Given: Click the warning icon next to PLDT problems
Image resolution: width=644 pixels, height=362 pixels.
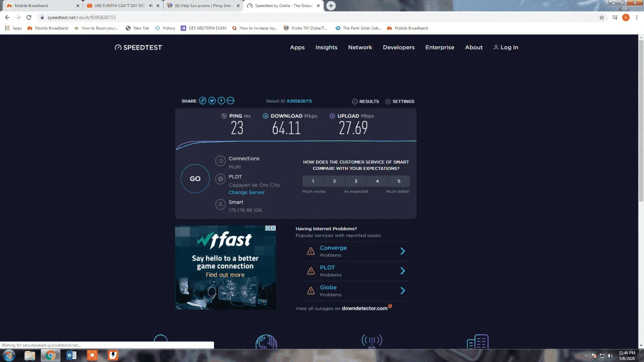Looking at the screenshot, I should click(x=311, y=271).
